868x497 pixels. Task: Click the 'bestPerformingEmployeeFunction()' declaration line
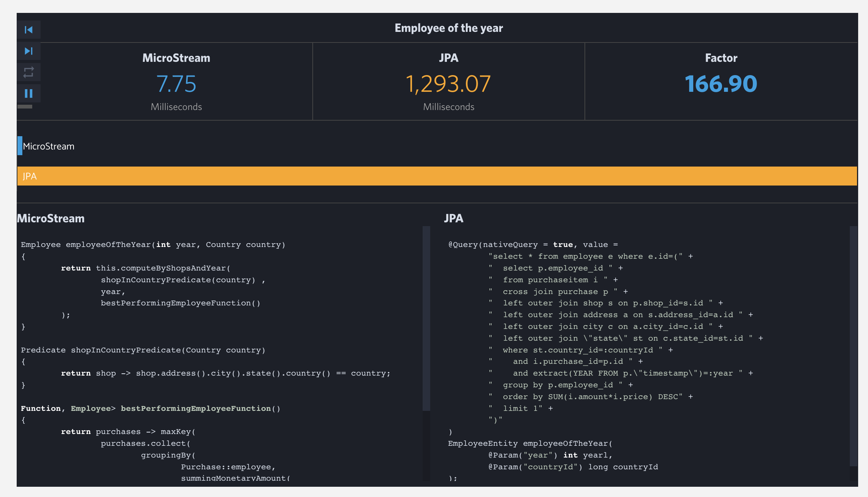click(x=151, y=409)
